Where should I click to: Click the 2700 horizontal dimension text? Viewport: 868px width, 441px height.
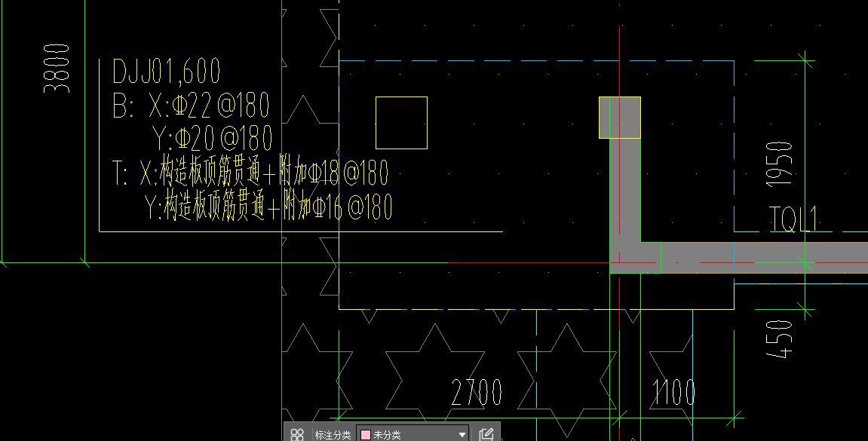[x=477, y=392]
